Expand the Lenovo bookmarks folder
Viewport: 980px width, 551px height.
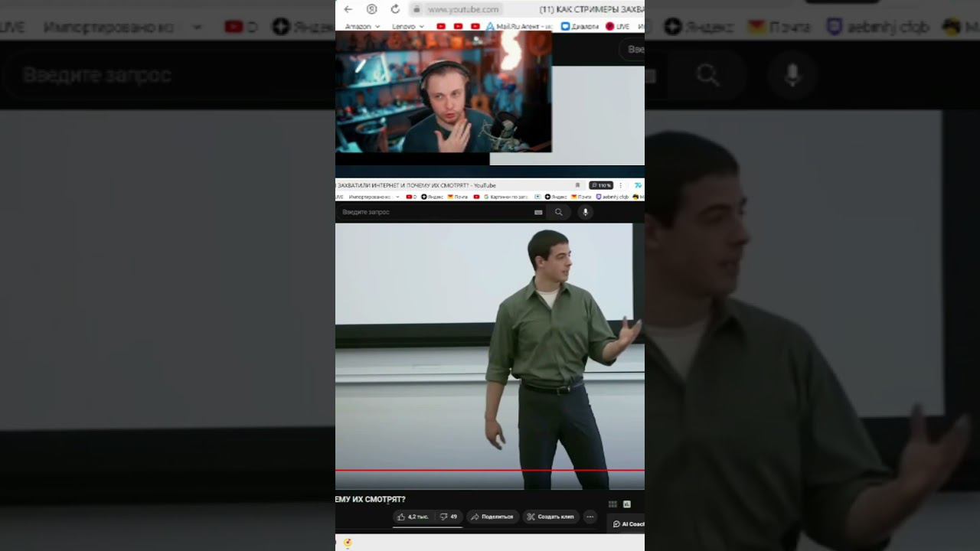pyautogui.click(x=408, y=26)
